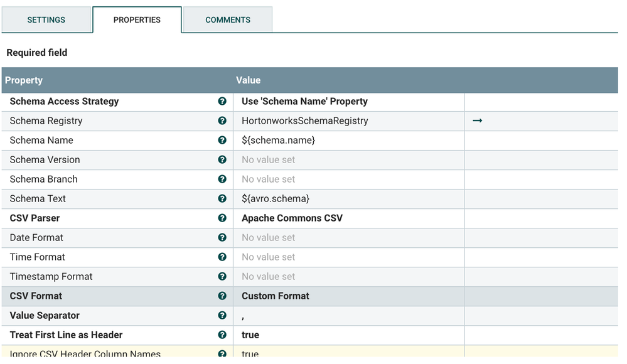Click help icon for Schema Access Strategy
This screenshot has height=364, width=627.
coord(222,102)
